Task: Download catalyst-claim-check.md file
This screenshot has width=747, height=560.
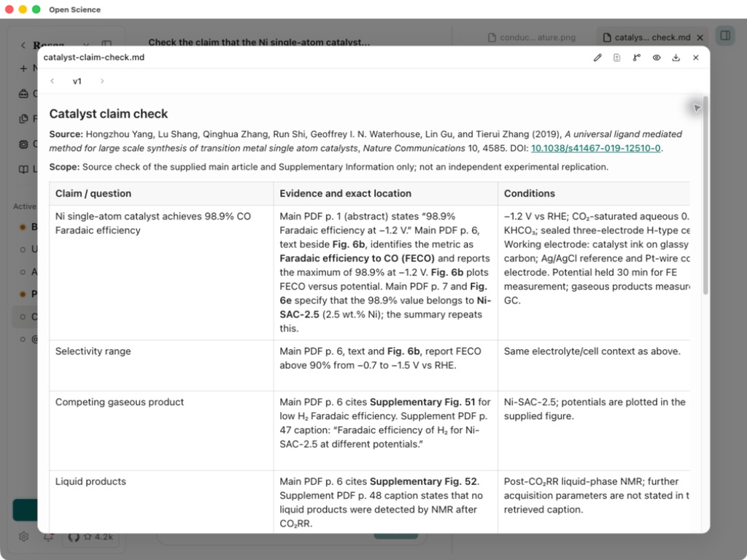Action: 676,58
